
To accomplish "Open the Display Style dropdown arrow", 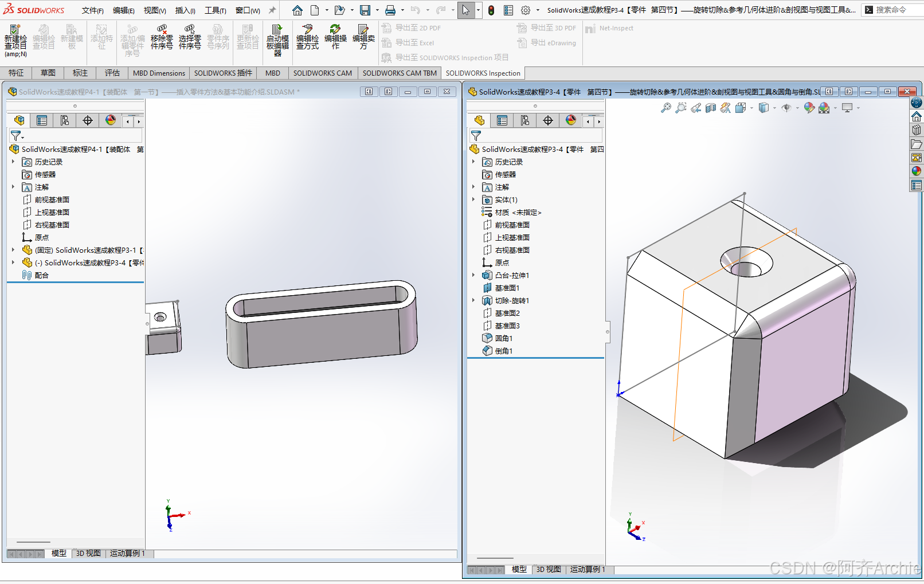I will (774, 108).
